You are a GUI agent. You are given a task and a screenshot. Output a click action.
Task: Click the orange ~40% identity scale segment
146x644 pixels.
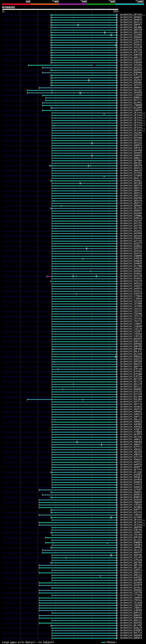coord(45,4)
